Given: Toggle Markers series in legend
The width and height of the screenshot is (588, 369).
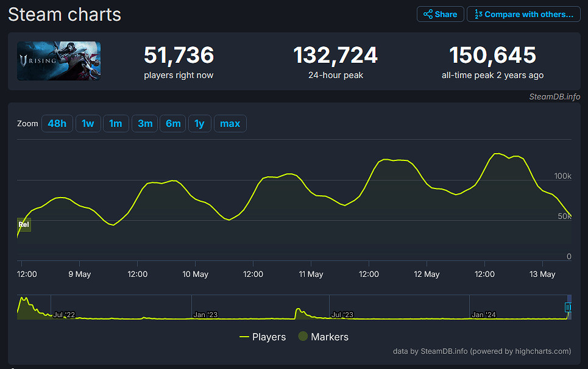Looking at the screenshot, I should coord(330,337).
